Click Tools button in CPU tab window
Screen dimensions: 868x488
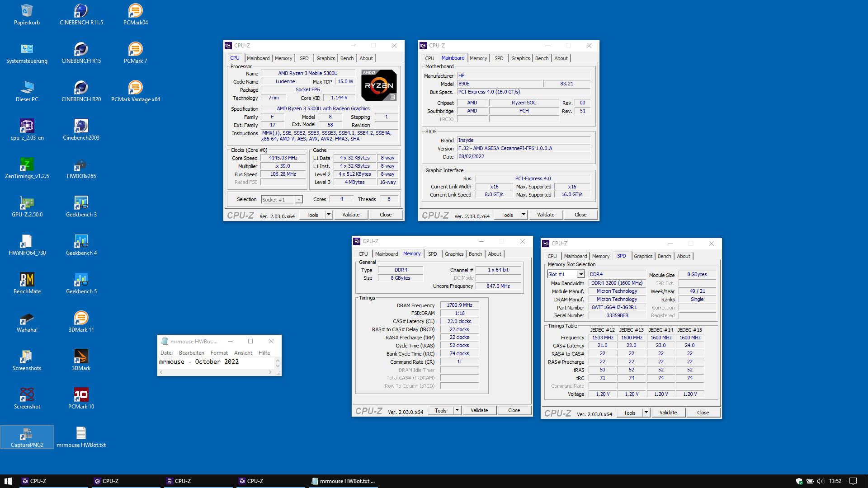pyautogui.click(x=312, y=215)
